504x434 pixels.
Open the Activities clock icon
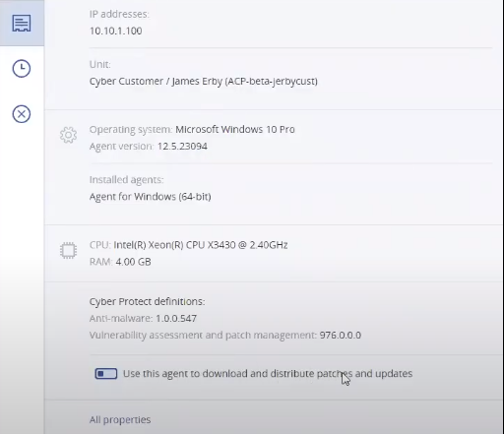click(22, 69)
